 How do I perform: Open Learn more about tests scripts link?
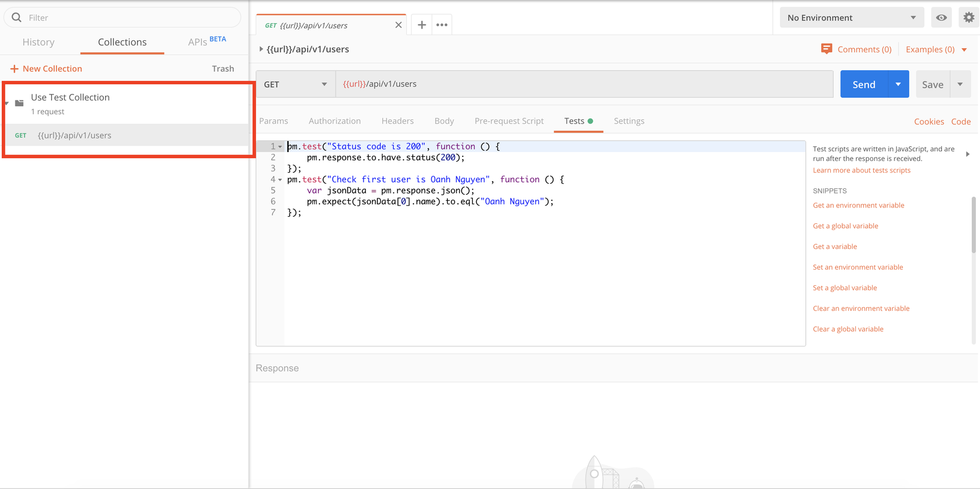click(x=861, y=171)
